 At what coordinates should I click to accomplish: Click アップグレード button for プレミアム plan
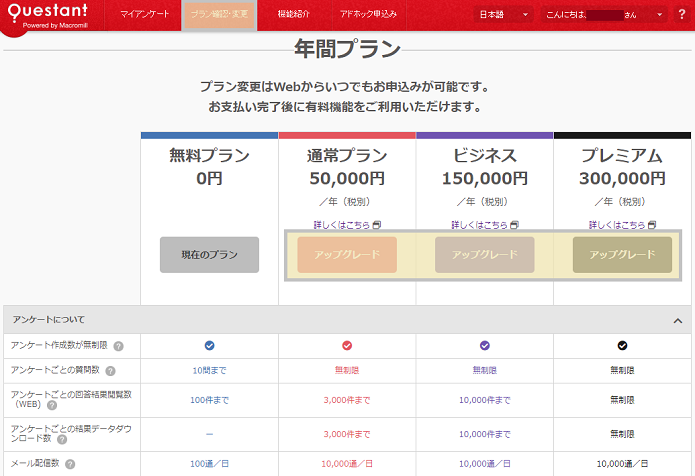[x=622, y=255]
